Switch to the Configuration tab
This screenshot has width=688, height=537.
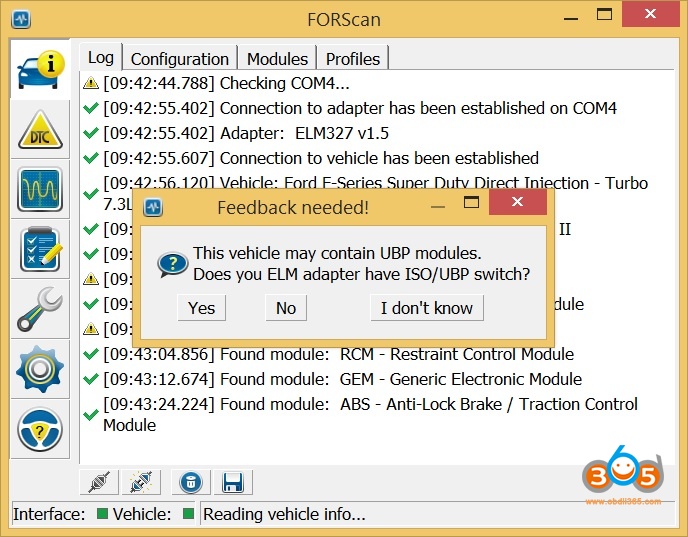[x=180, y=59]
